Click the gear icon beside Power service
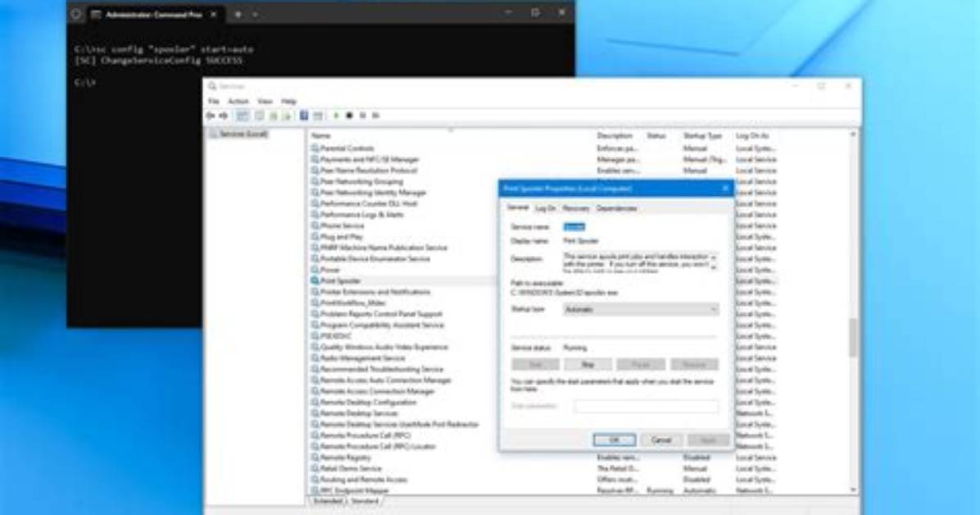980x515 pixels. (315, 270)
